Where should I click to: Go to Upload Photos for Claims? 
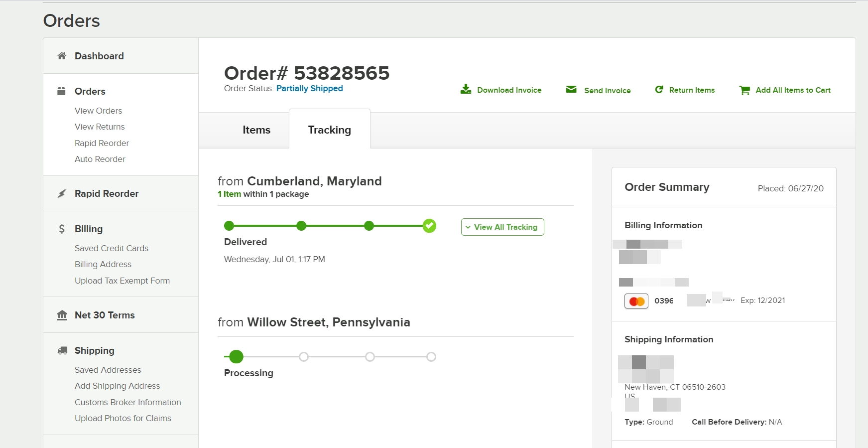tap(123, 418)
